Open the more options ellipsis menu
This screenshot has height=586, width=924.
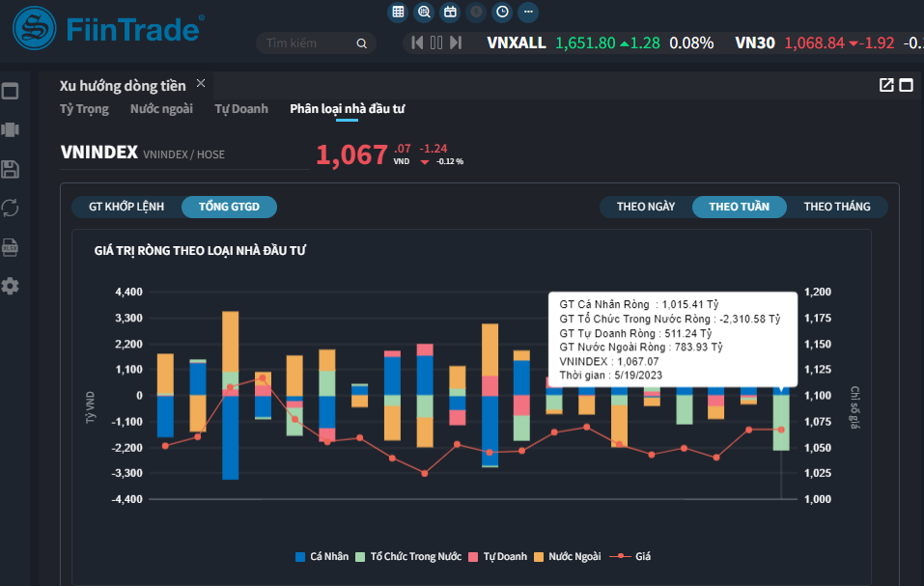pyautogui.click(x=528, y=13)
